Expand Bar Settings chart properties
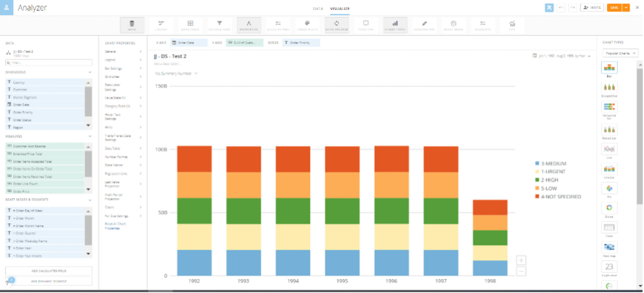This screenshot has height=293, width=644. 123,69
